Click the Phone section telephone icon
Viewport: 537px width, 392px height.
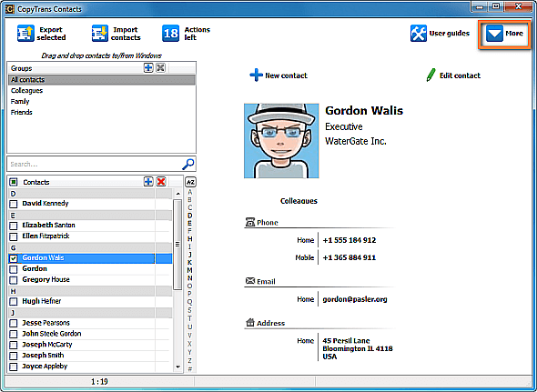(250, 222)
